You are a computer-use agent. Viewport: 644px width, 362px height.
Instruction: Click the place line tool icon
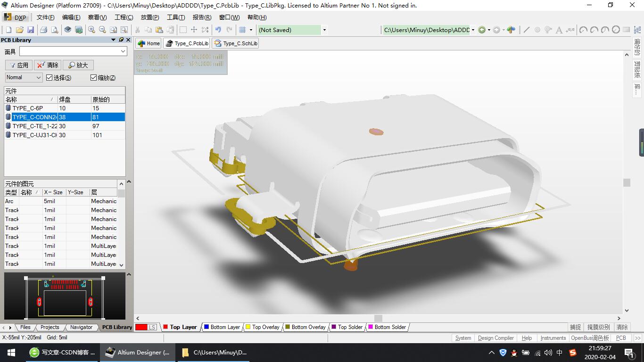527,30
